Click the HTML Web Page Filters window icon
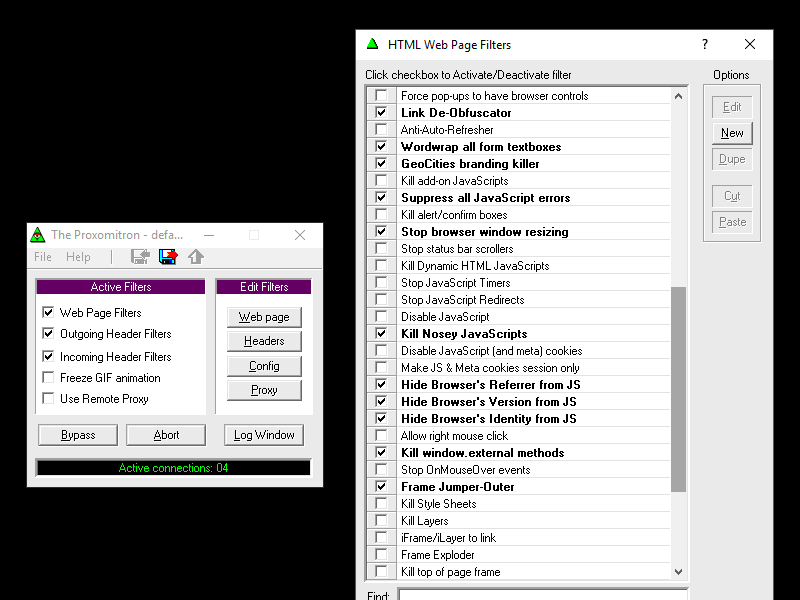This screenshot has height=600, width=800. click(373, 44)
